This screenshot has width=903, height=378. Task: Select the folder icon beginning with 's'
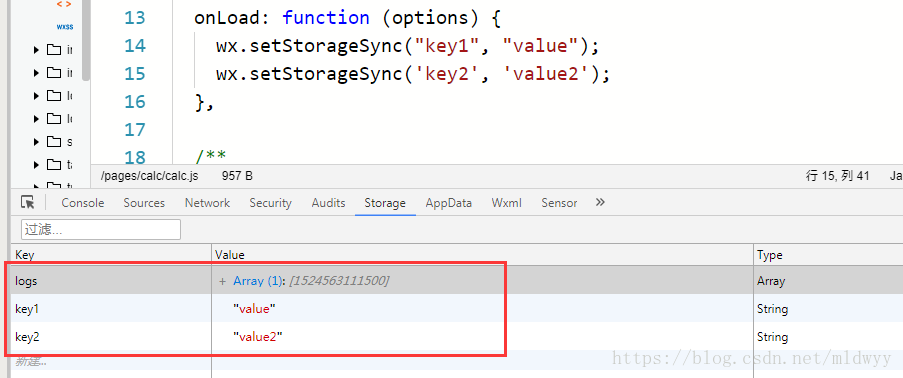click(54, 142)
